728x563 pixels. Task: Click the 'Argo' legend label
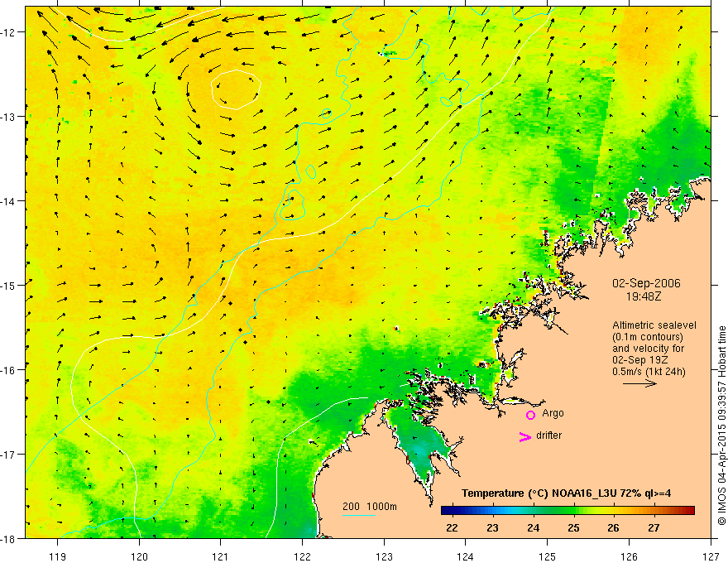tap(553, 413)
